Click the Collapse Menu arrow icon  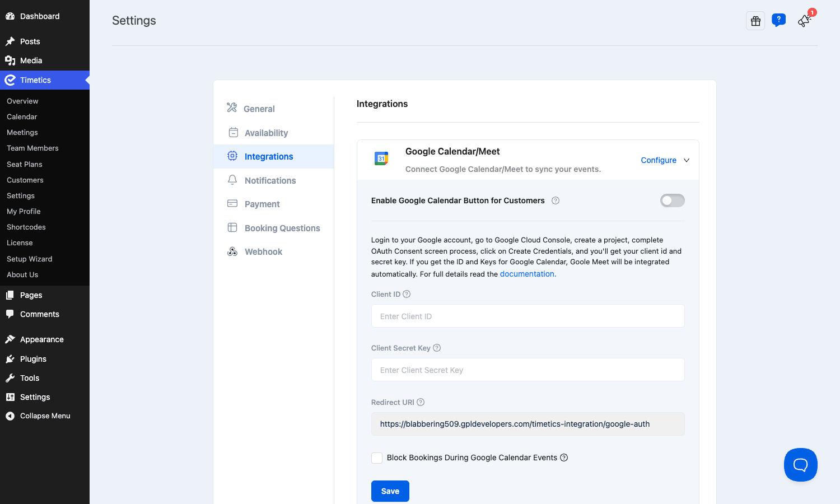(x=10, y=416)
